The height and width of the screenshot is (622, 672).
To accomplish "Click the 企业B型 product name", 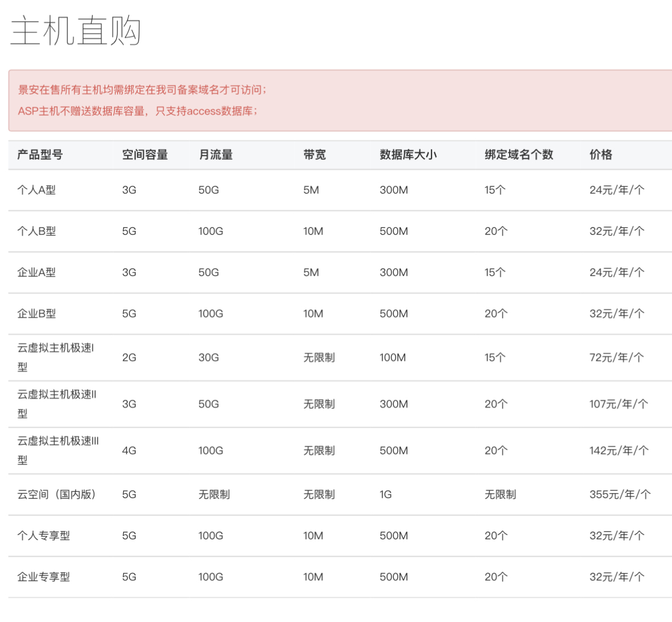I will click(36, 314).
